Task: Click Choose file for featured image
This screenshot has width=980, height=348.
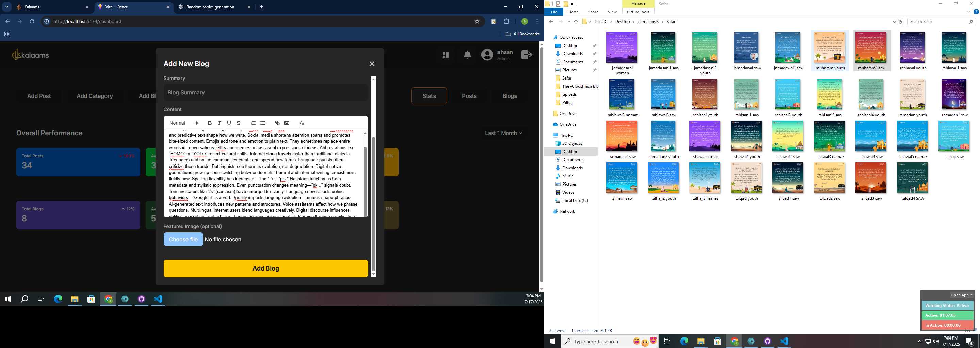Action: 183,239
